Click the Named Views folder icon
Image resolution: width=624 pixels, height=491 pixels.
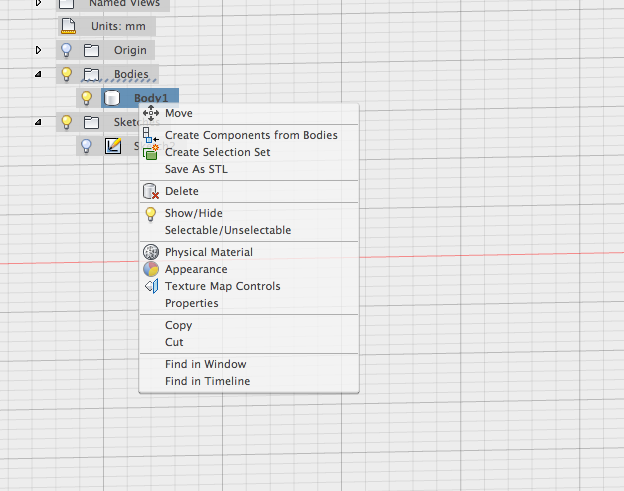66,4
